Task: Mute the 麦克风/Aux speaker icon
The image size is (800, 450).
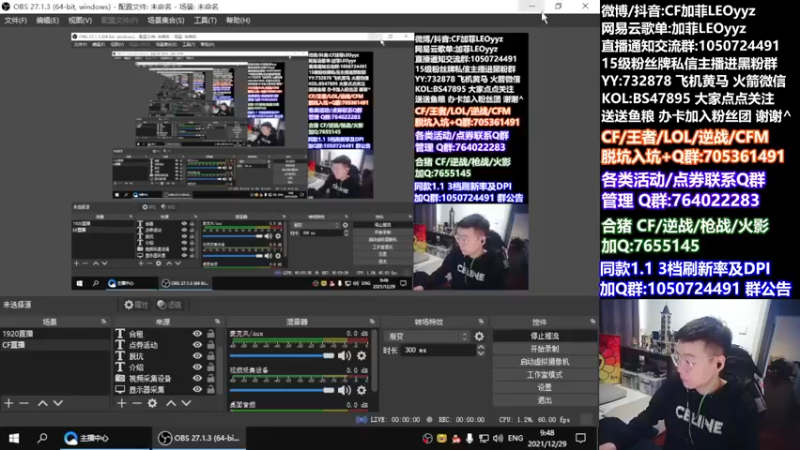Action: click(x=344, y=356)
